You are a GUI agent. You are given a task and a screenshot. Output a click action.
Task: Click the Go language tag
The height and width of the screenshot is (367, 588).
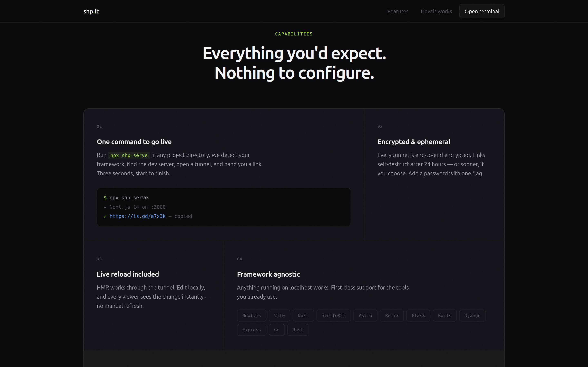tap(276, 330)
